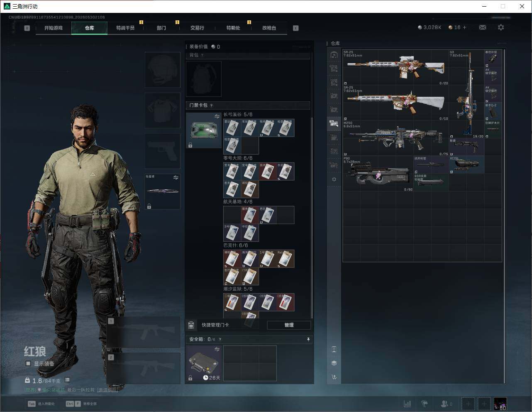Open the settings gear in the top bar
This screenshot has height=412, width=532.
click(501, 27)
